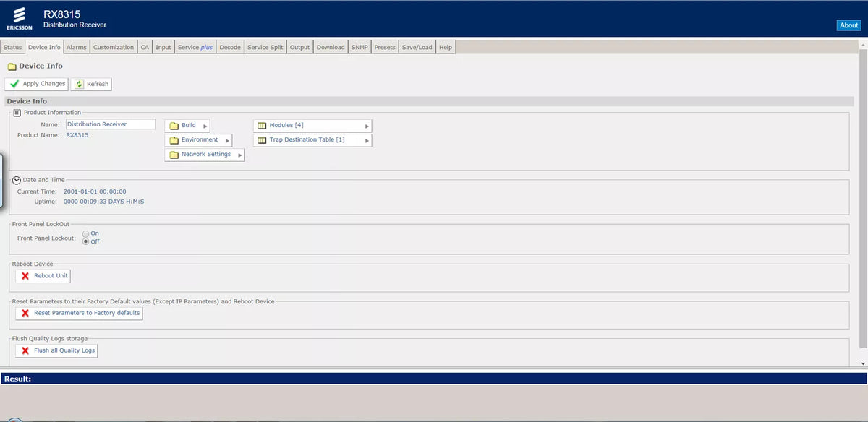Switch to the Decode tab
The width and height of the screenshot is (868, 422).
pos(230,47)
